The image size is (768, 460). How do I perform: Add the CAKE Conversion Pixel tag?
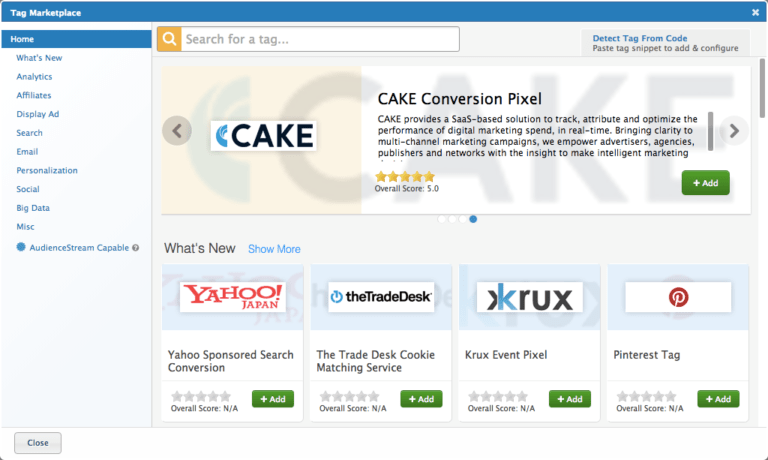(705, 183)
